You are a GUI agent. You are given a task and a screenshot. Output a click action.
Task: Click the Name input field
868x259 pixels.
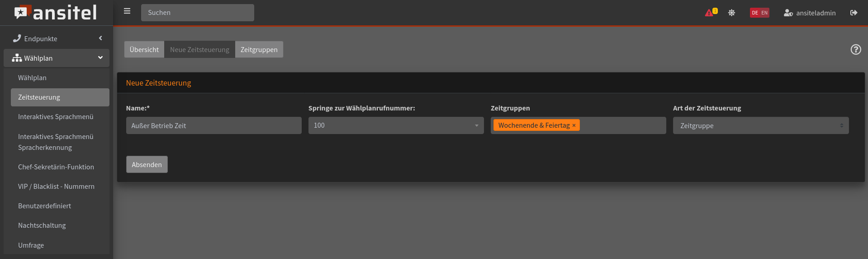pyautogui.click(x=213, y=125)
